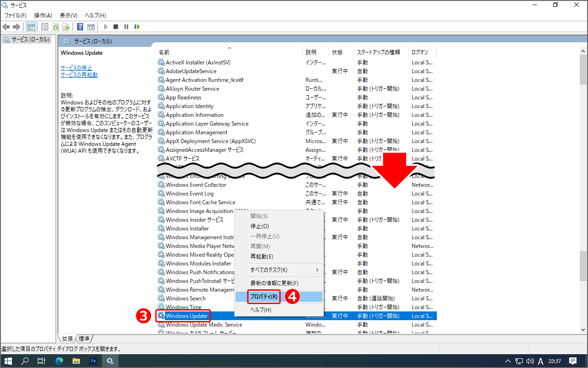Open File Explorer from taskbar
Viewport: 588px width, 368px height.
click(x=76, y=361)
